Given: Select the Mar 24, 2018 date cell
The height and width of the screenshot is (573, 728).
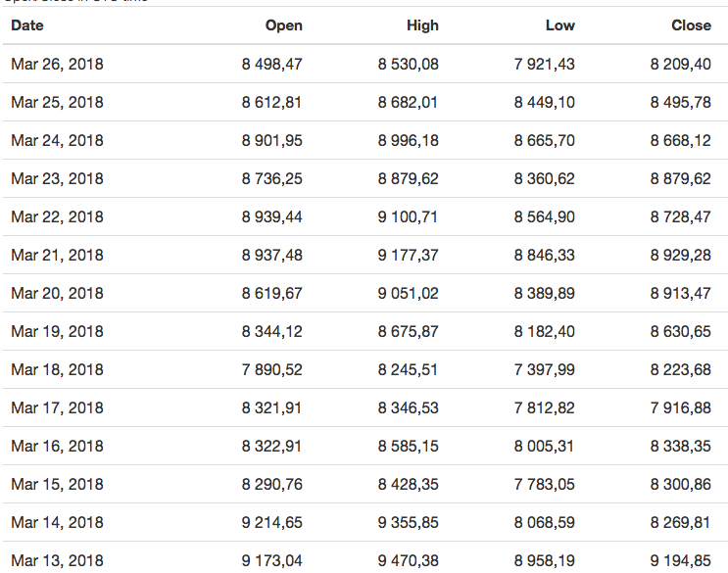Looking at the screenshot, I should [x=57, y=140].
